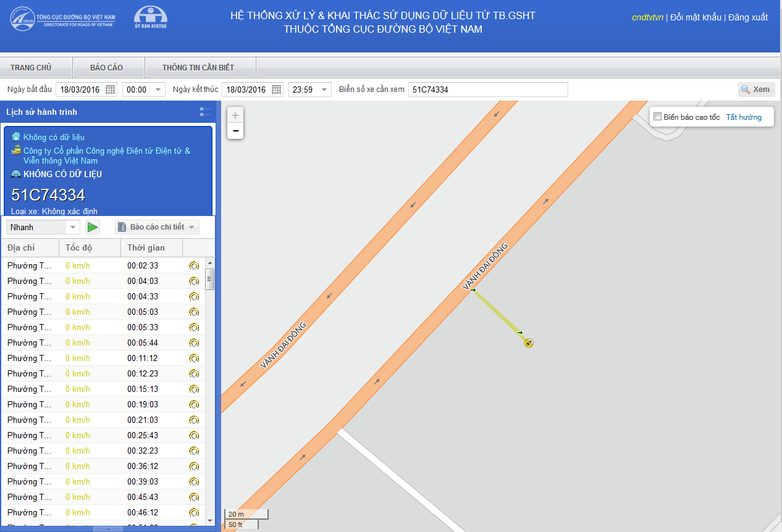Click the license plate input field 51C74334
This screenshot has height=532, width=782.
point(488,89)
